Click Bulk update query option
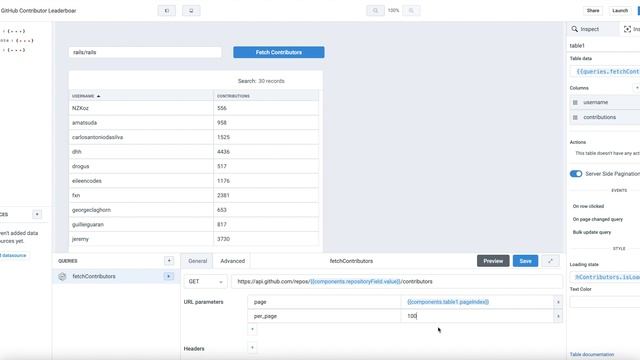This screenshot has width=640, height=360. (x=592, y=232)
